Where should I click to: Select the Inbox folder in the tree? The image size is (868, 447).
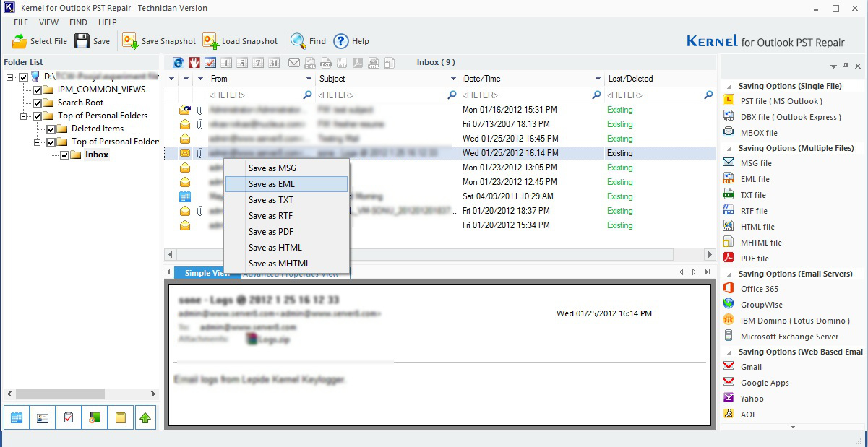[97, 155]
